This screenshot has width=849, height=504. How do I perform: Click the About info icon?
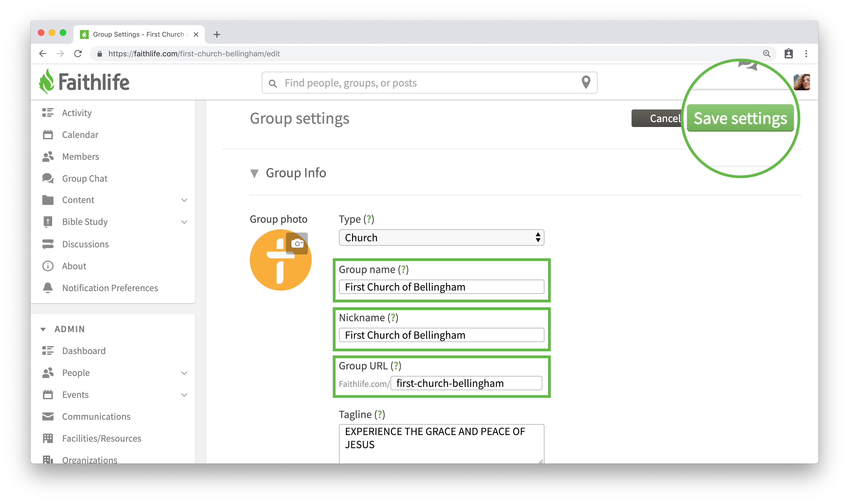(48, 266)
